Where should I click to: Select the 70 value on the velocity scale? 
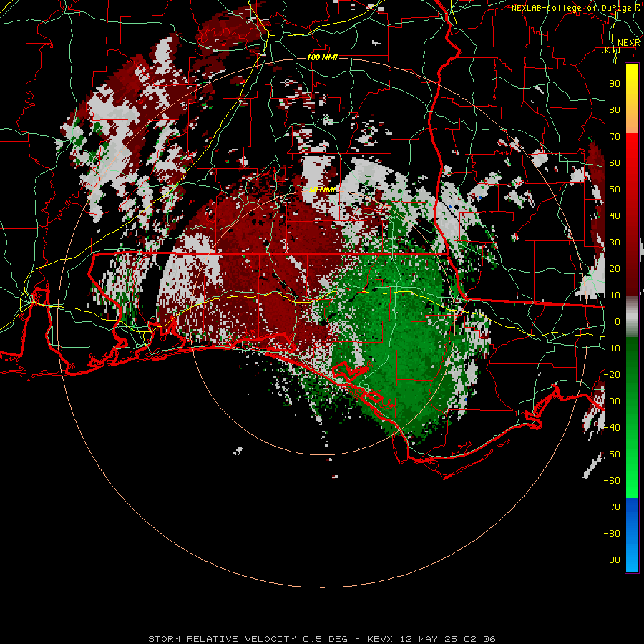pos(615,137)
